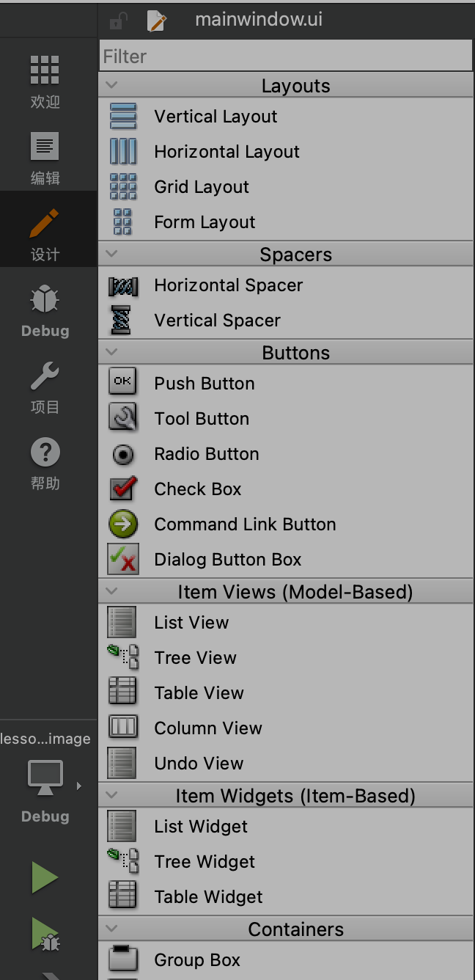The height and width of the screenshot is (980, 475).
Task: Select the Tree View widget icon
Action: (x=123, y=657)
